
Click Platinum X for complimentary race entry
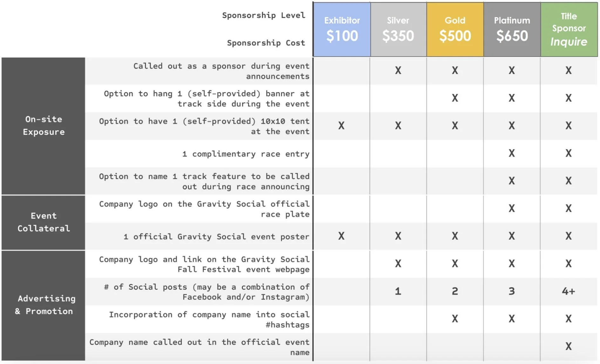coord(512,153)
